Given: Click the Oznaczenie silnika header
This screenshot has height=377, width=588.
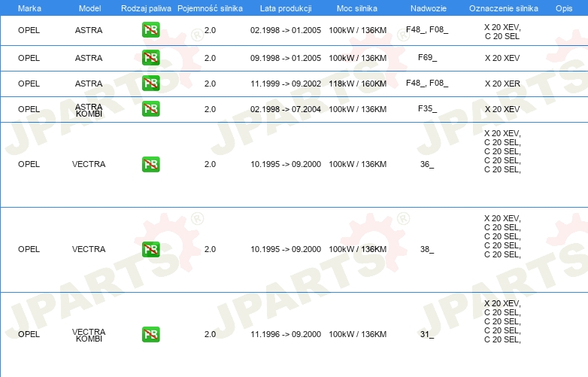Looking at the screenshot, I should tap(503, 8).
